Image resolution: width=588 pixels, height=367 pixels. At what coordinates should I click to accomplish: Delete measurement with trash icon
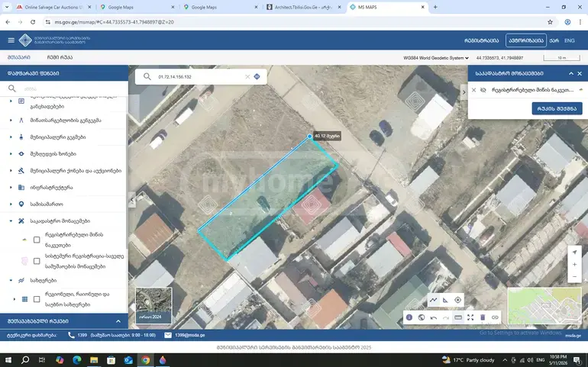click(x=483, y=317)
